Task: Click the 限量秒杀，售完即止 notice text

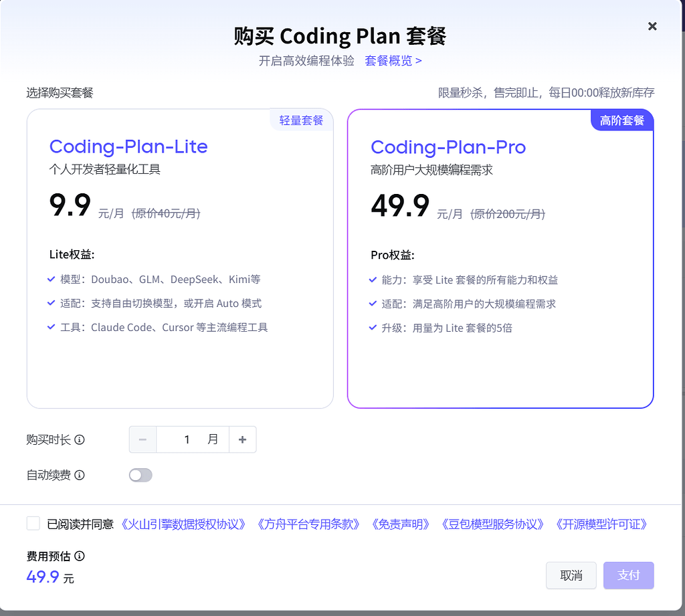Action: point(546,92)
